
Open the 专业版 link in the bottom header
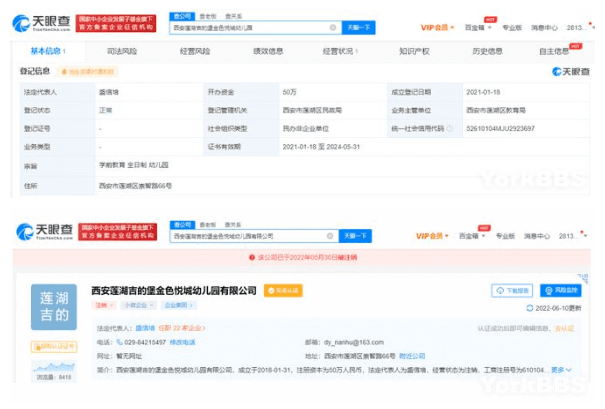[x=505, y=236]
